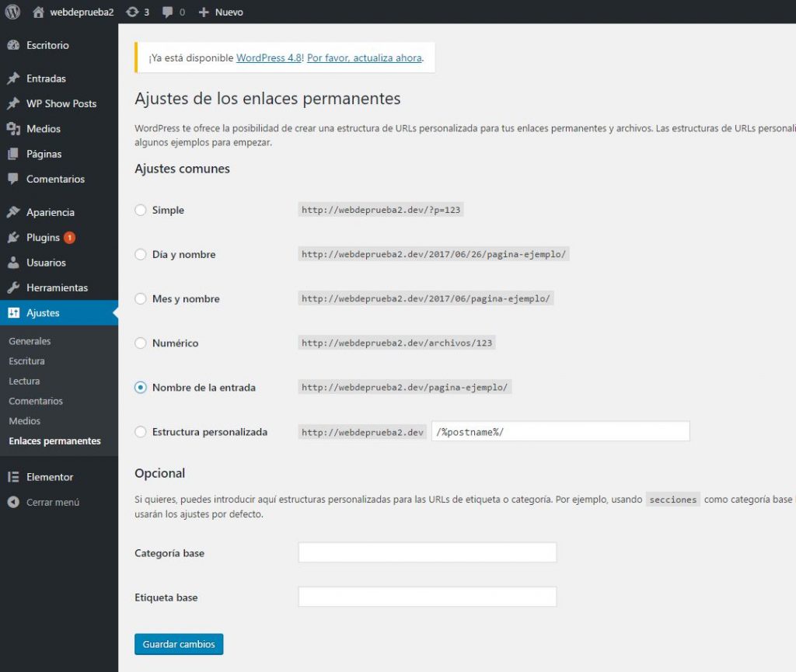Open the Apariencia menu

[x=51, y=212]
